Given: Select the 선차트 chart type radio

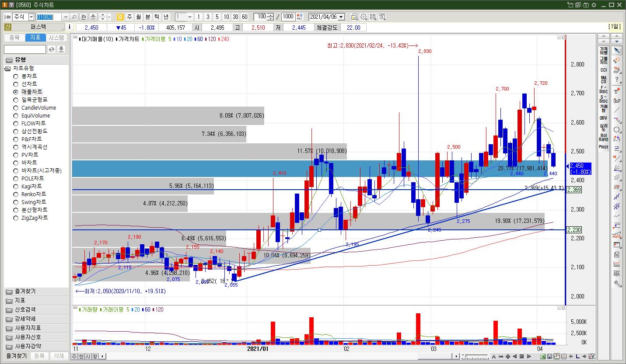Looking at the screenshot, I should (16, 84).
